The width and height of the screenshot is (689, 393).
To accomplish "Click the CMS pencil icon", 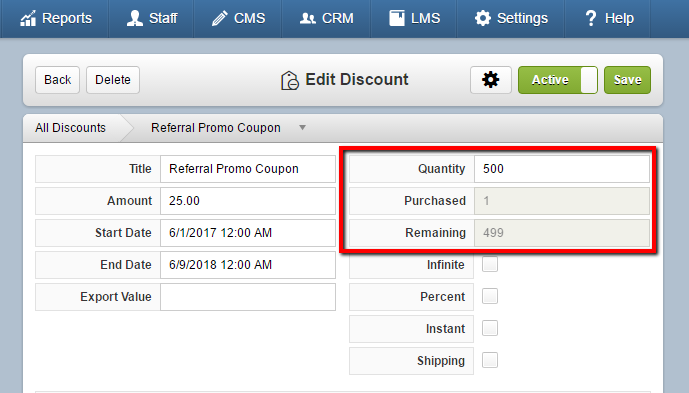I will point(219,18).
